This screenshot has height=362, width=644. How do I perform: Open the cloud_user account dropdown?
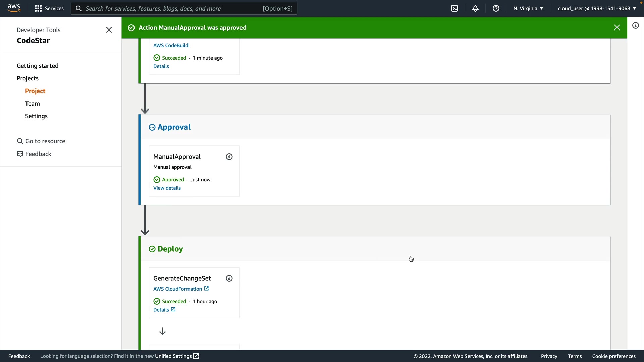pos(597,8)
